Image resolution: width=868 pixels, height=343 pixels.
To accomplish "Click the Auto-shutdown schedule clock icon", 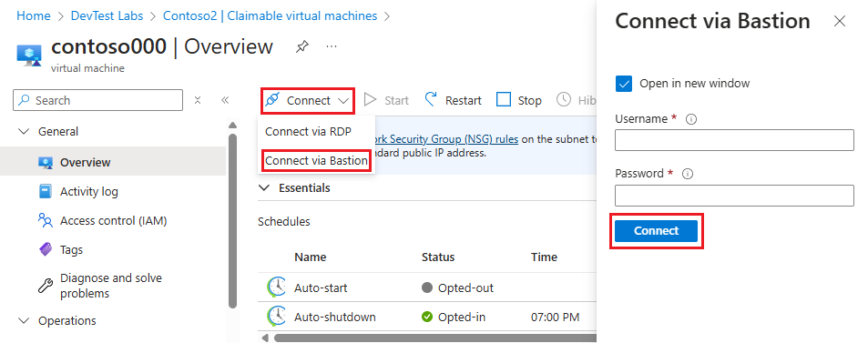I will (276, 317).
